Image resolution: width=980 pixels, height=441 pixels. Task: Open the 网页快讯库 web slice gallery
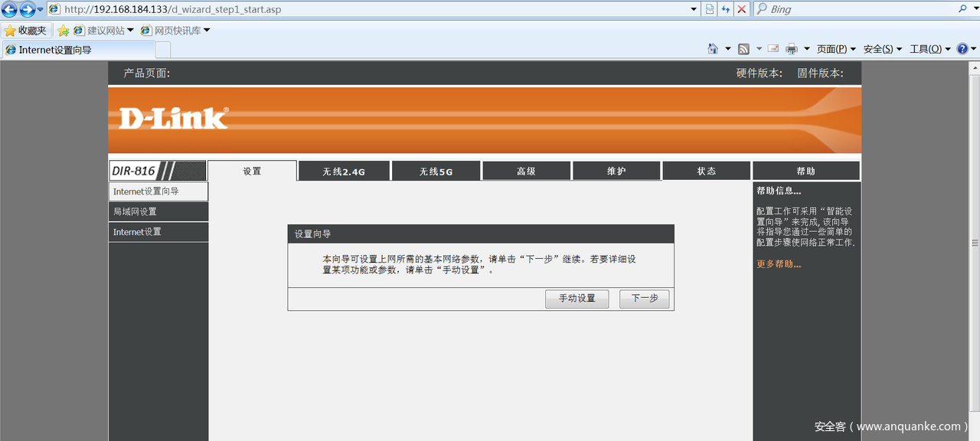(175, 31)
